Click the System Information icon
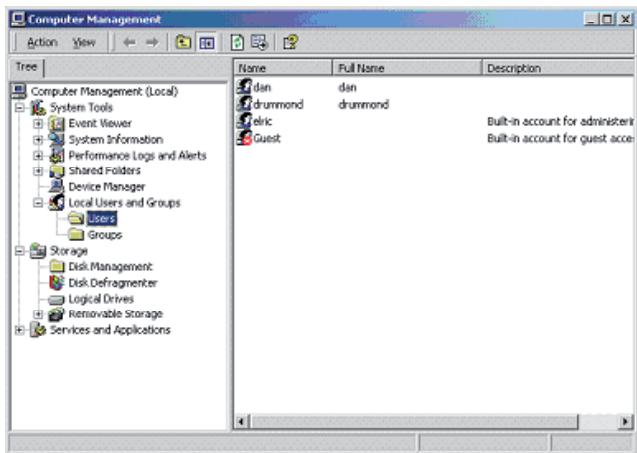 (x=56, y=139)
